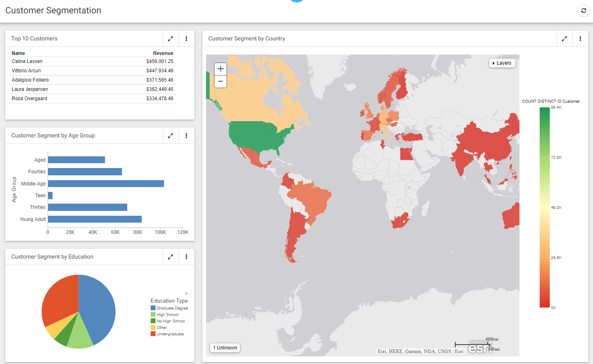Screen dimensions: 593x364
Task: Click the Esri attribution link
Action: click(459, 351)
